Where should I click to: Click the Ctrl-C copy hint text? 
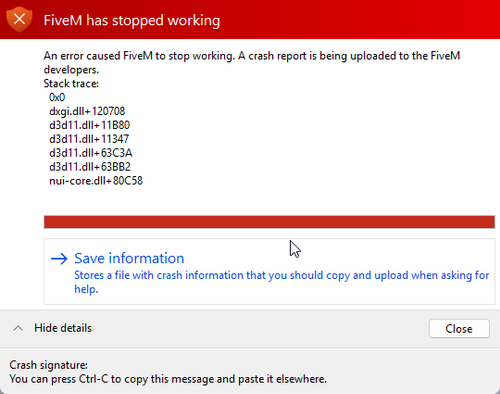168,379
